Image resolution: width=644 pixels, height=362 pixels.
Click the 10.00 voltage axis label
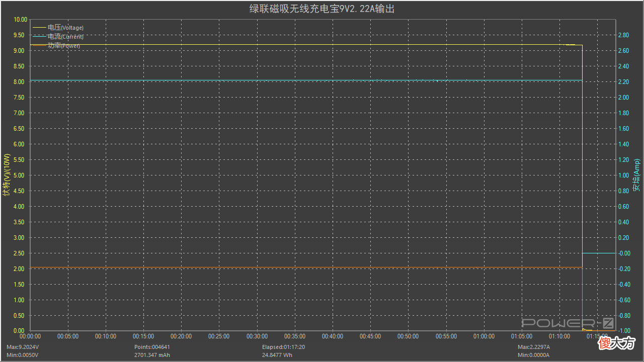[x=20, y=20]
